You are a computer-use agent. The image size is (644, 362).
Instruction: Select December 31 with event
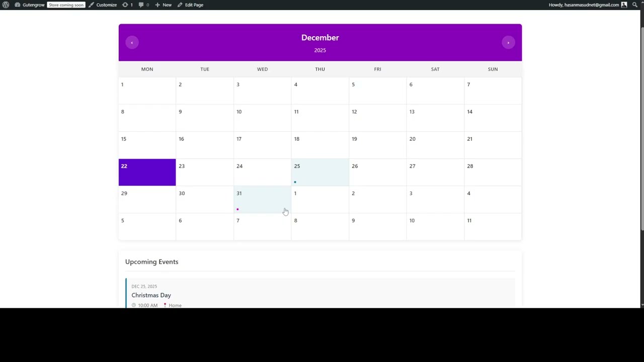click(x=262, y=199)
